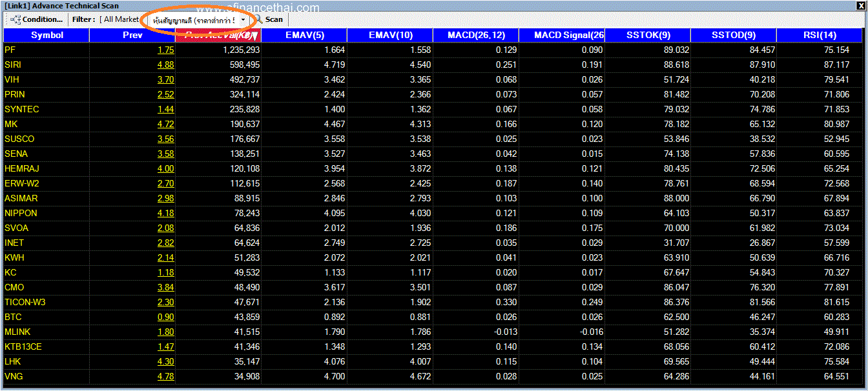Click LHK previous price 4.30
Image resolution: width=868 pixels, height=391 pixels.
pyautogui.click(x=165, y=361)
